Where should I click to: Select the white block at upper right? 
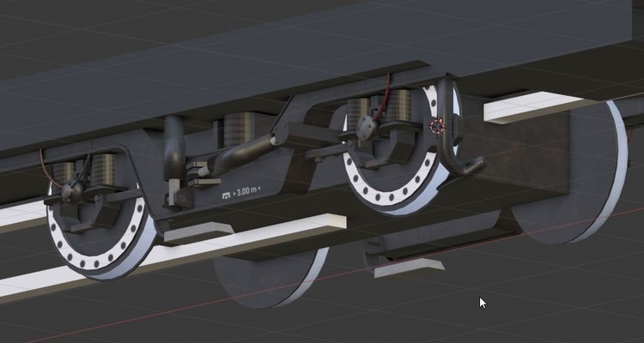[534, 106]
